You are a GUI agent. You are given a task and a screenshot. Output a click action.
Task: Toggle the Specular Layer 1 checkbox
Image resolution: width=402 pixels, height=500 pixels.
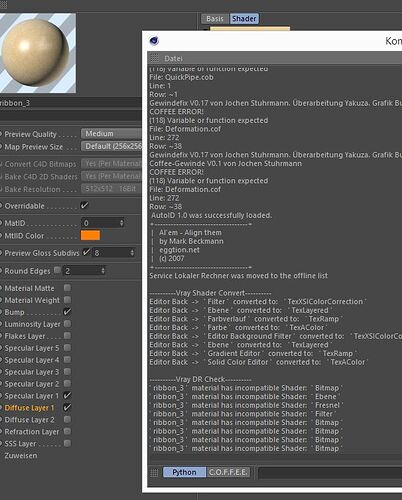tap(67, 395)
